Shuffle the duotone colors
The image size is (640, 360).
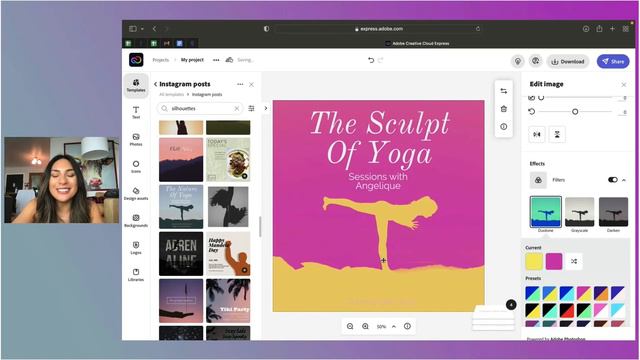pyautogui.click(x=574, y=261)
